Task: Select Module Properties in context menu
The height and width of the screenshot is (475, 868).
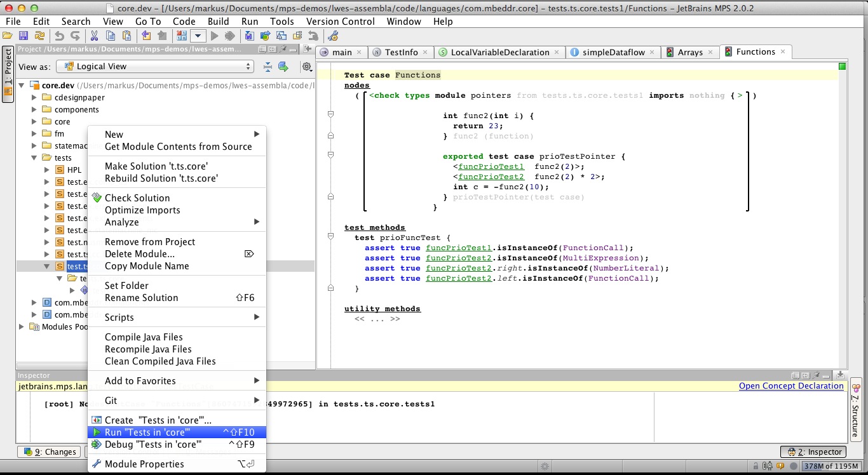Action: pyautogui.click(x=177, y=464)
